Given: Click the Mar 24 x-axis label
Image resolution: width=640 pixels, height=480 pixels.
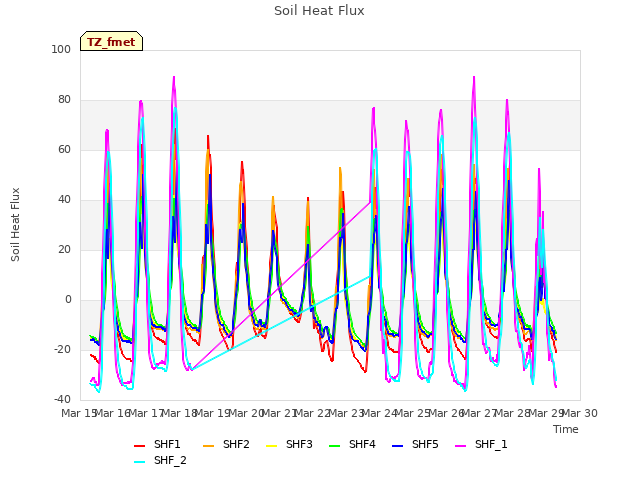Looking at the screenshot, I should (380, 413).
